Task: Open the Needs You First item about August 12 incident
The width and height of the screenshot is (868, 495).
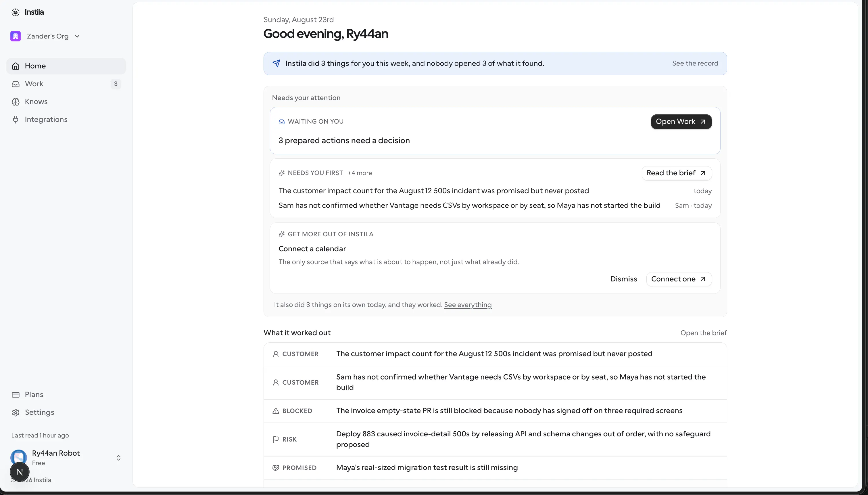Action: 434,191
